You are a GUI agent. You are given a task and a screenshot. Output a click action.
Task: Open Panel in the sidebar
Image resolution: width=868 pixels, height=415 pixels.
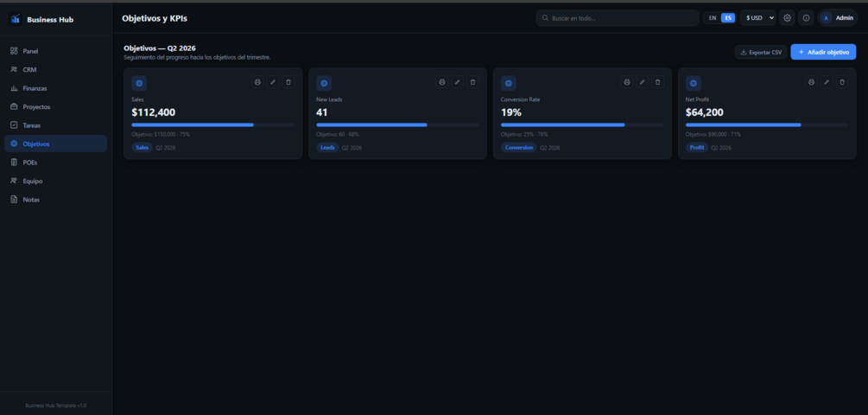tap(55, 51)
